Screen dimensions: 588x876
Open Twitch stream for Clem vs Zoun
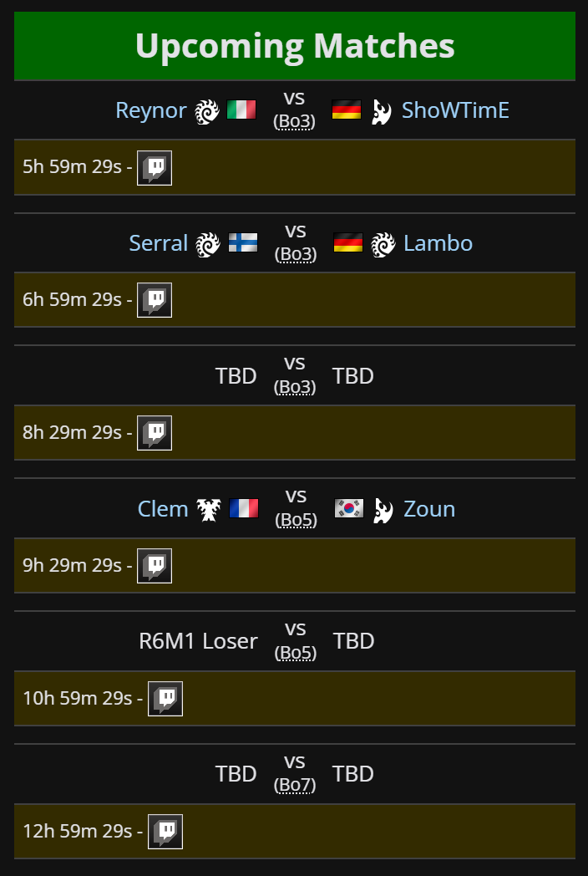155,566
